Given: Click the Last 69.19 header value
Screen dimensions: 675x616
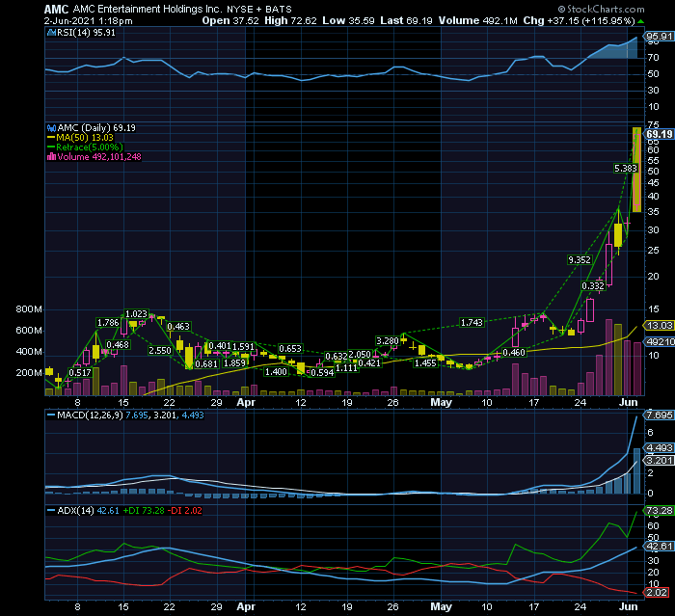Looking at the screenshot, I should coord(406,20).
